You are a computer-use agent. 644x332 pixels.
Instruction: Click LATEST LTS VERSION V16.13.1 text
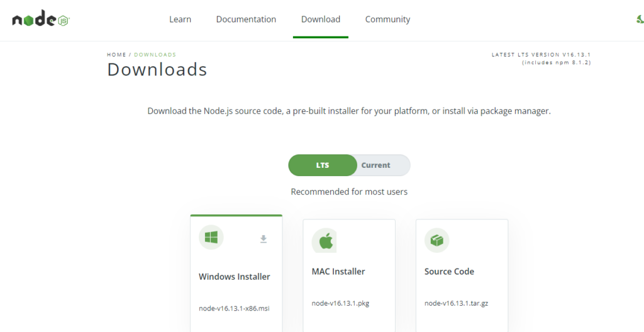point(541,55)
